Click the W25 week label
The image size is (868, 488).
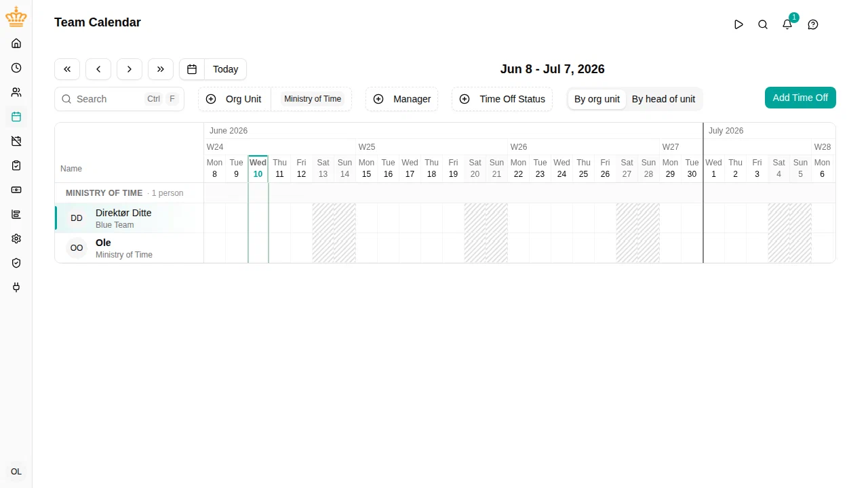pyautogui.click(x=367, y=147)
